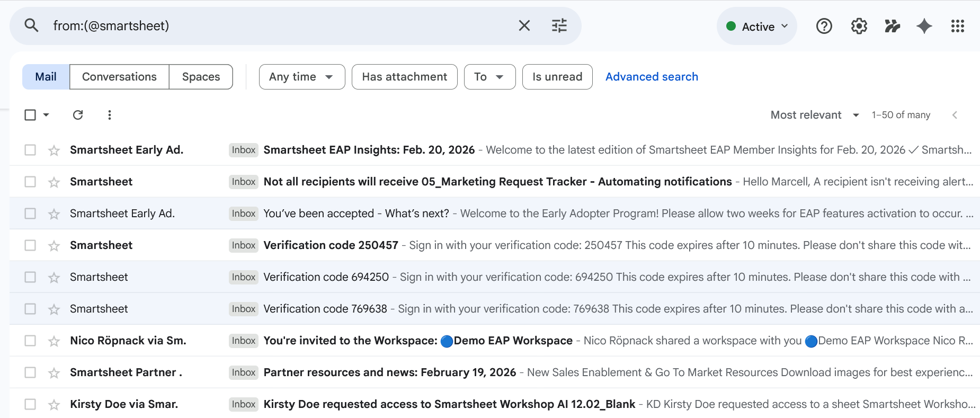Expand the Any time date filter
This screenshot has height=418, width=980.
(x=301, y=77)
